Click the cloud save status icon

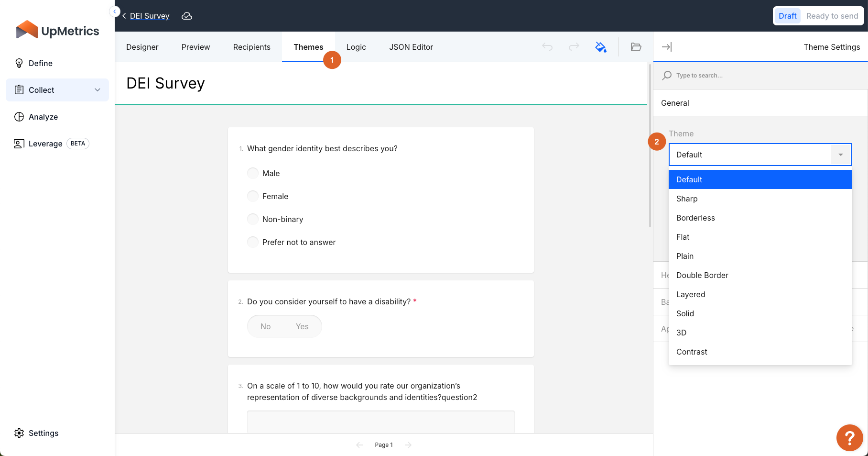(x=187, y=16)
